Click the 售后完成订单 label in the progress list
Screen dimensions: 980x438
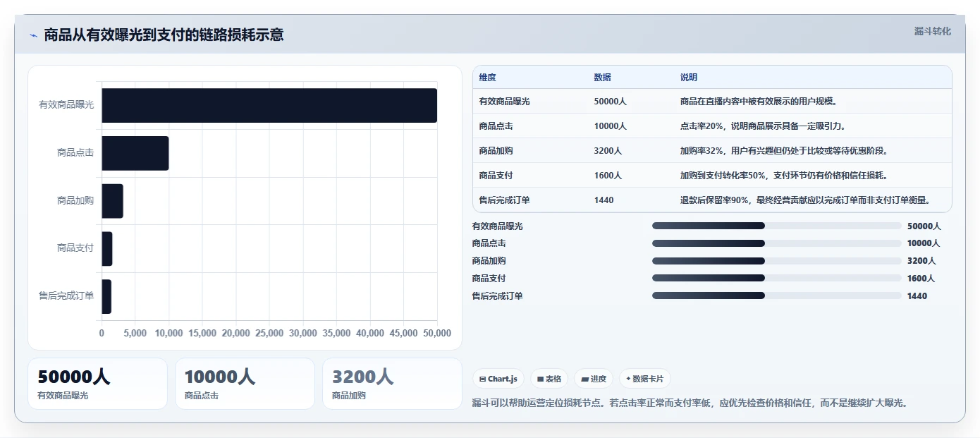pos(498,296)
